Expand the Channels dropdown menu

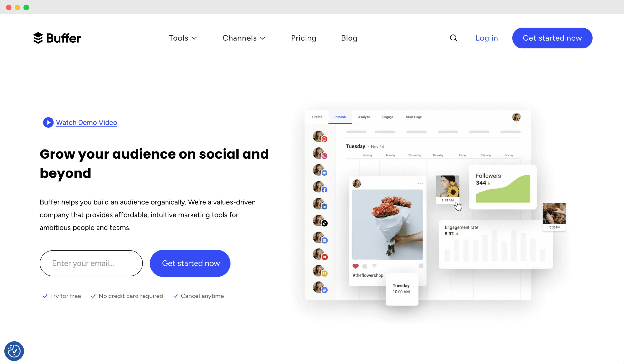[244, 38]
